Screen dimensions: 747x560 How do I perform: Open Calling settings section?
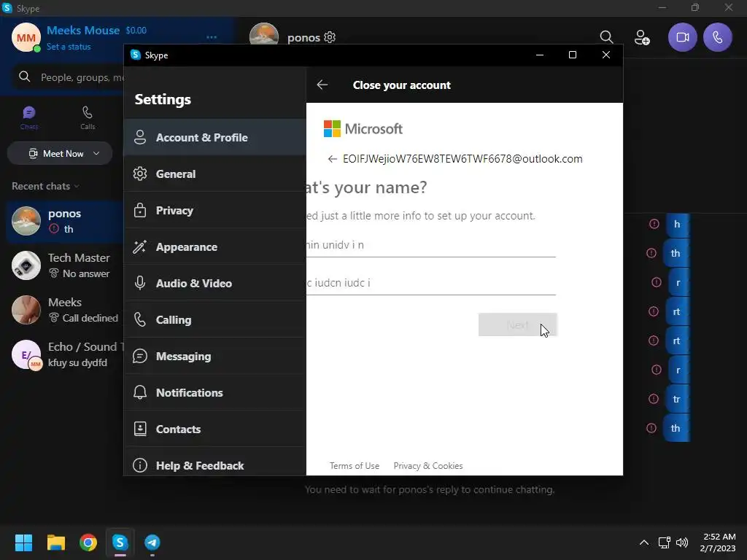point(215,319)
